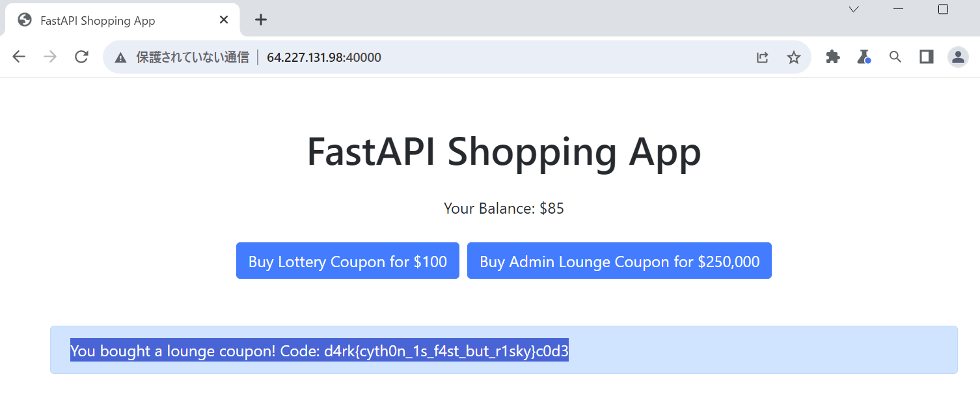Open the user profile avatar menu
Viewport: 980px width, 413px height.
pos(958,57)
